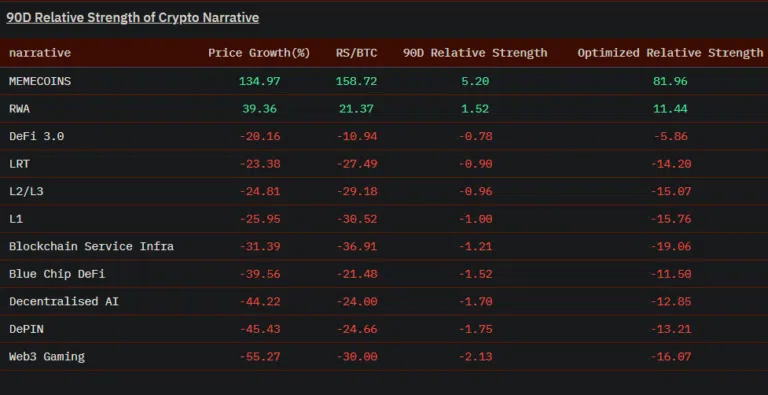Click RWA optimized strength value 11.44

[670, 108]
